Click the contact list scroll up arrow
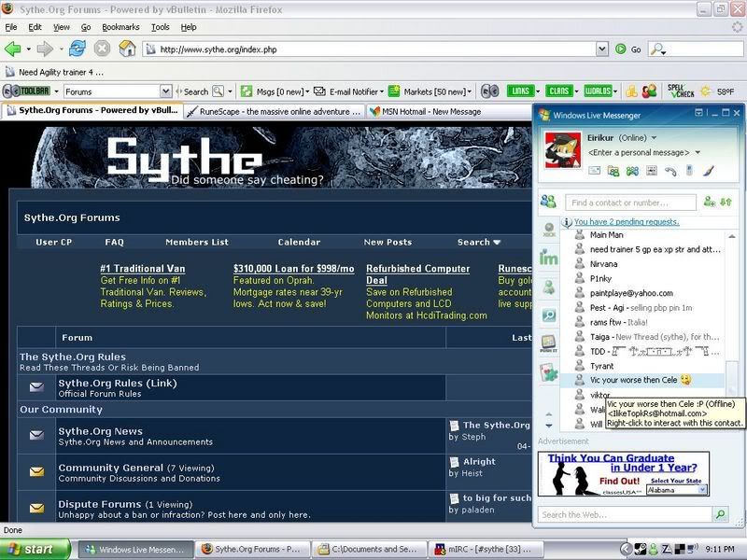 click(731, 236)
